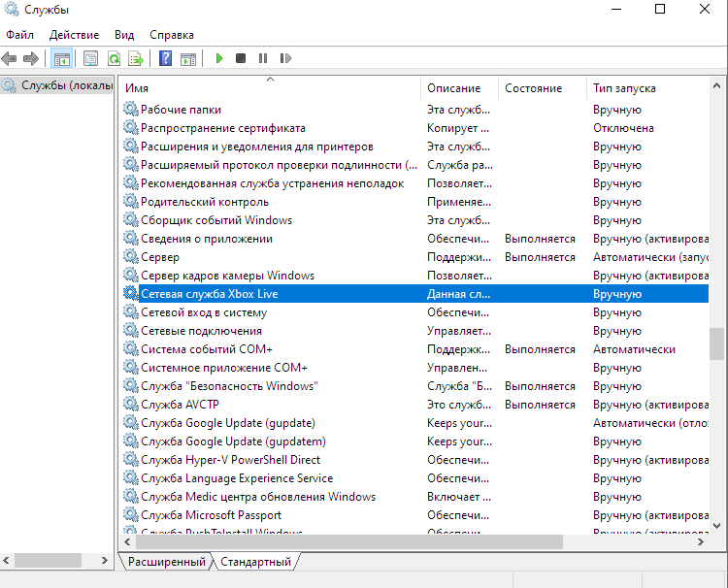Click the Refresh toolbar icon
Screen dimensions: 728x588
click(x=114, y=58)
